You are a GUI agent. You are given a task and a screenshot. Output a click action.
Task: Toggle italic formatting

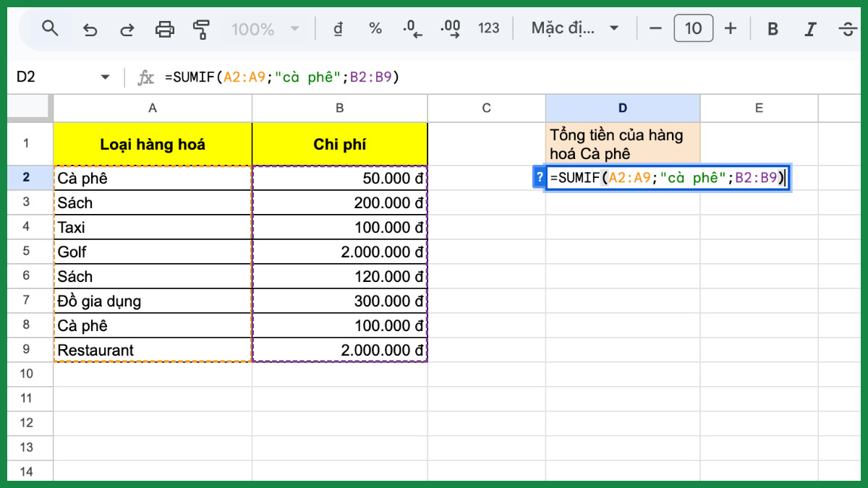[x=810, y=29]
